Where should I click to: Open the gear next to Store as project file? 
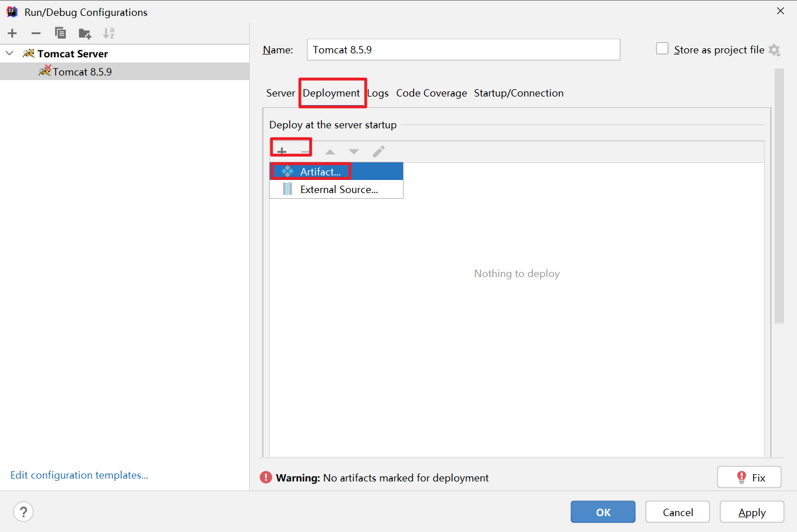coord(775,50)
